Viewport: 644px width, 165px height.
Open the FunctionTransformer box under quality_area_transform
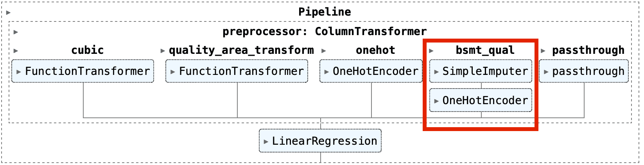237,71
